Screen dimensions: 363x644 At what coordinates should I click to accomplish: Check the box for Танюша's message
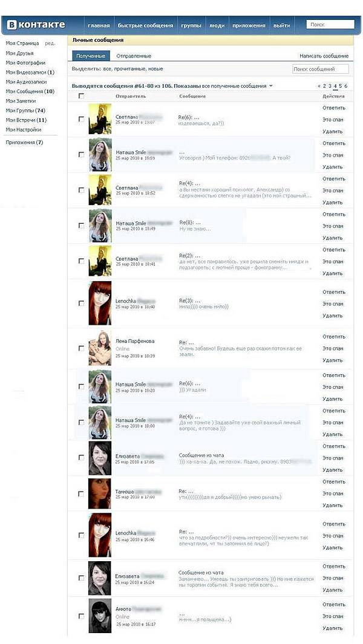[x=82, y=494]
